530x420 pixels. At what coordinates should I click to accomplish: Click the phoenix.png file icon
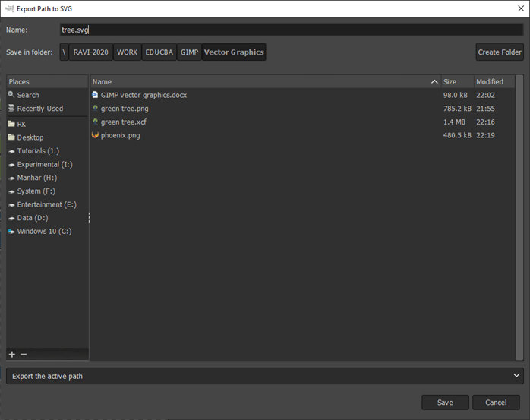(x=95, y=135)
